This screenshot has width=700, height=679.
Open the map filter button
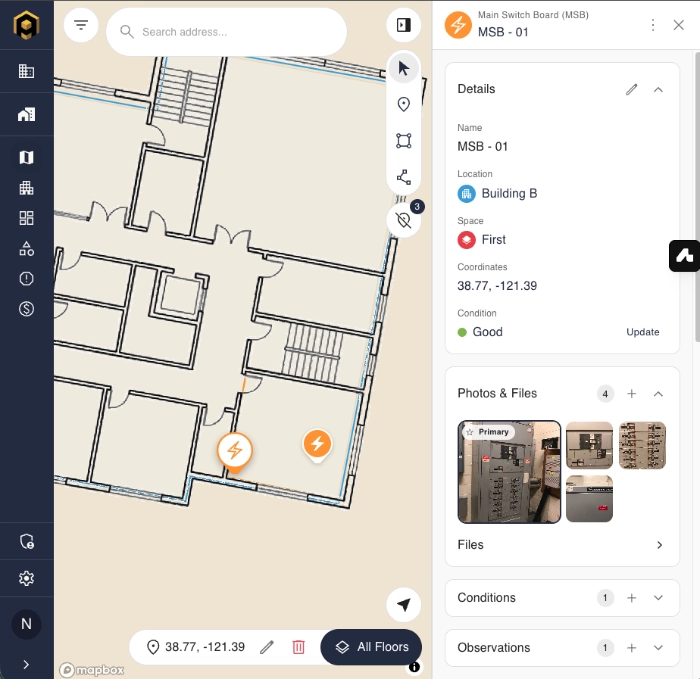81,25
